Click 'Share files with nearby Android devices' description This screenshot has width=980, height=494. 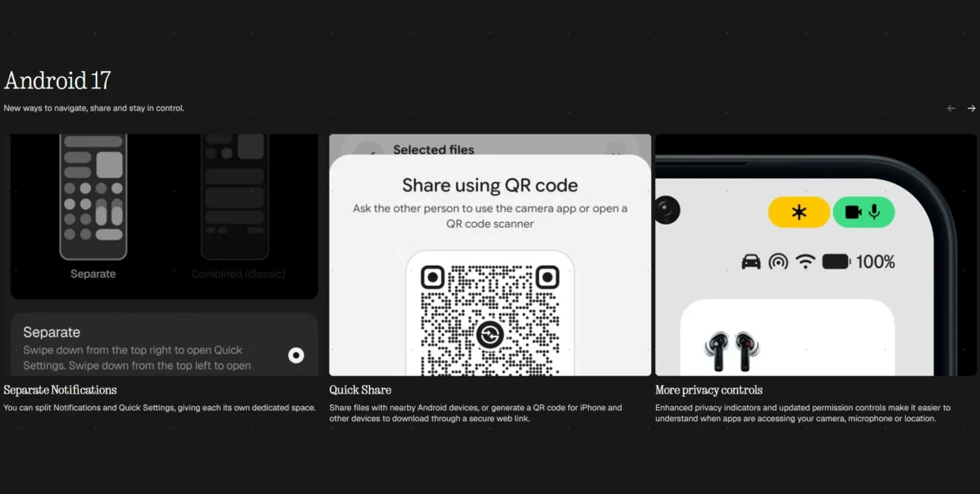coord(476,413)
